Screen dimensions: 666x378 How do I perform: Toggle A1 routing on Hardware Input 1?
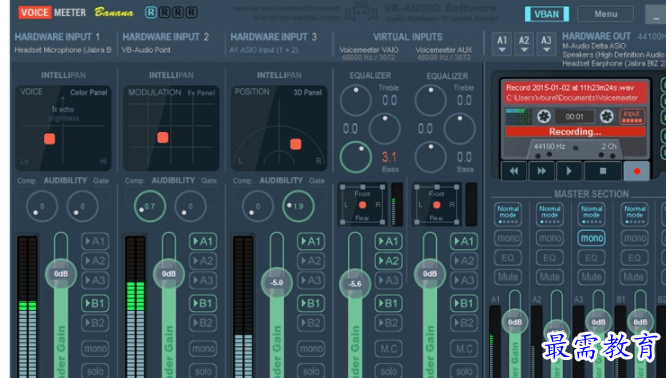pos(95,241)
